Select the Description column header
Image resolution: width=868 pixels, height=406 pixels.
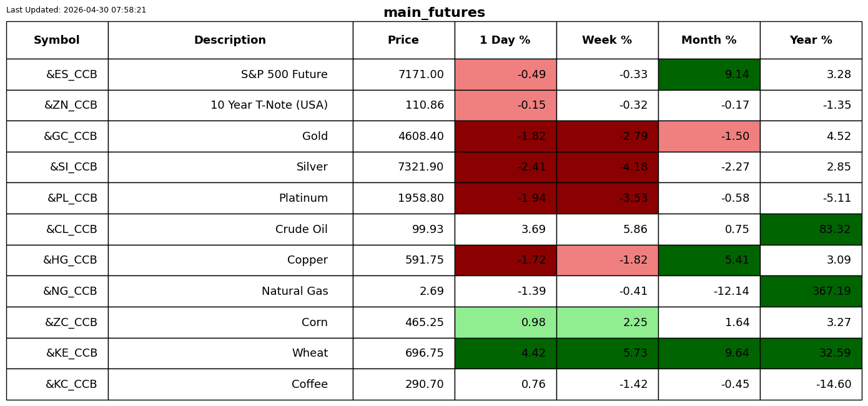(x=230, y=40)
